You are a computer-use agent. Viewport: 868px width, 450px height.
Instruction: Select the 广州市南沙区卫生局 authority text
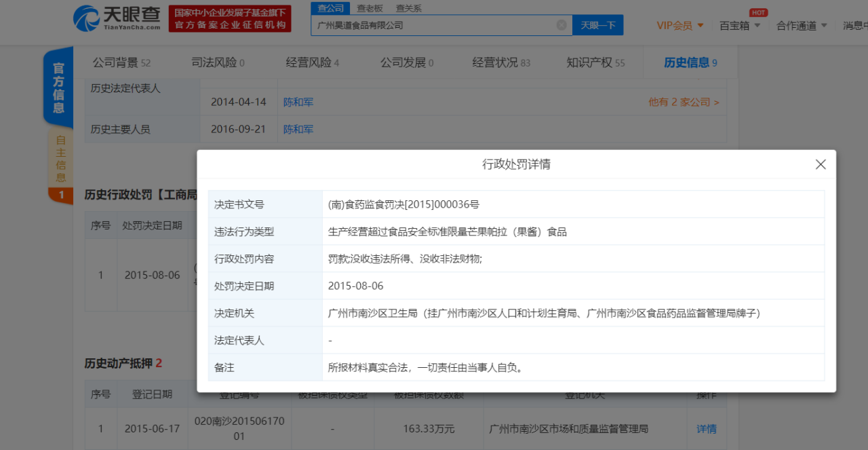[544, 313]
